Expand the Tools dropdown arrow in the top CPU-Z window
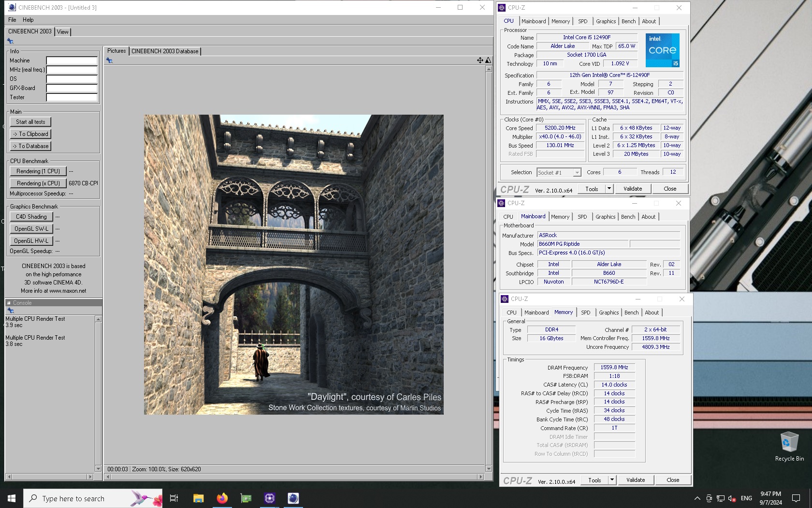This screenshot has height=508, width=812. point(609,189)
